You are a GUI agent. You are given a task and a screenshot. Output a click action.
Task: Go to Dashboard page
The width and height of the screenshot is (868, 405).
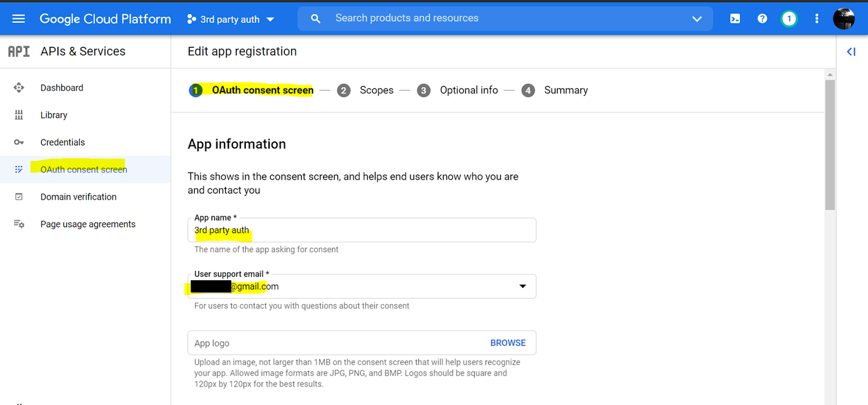coord(62,88)
